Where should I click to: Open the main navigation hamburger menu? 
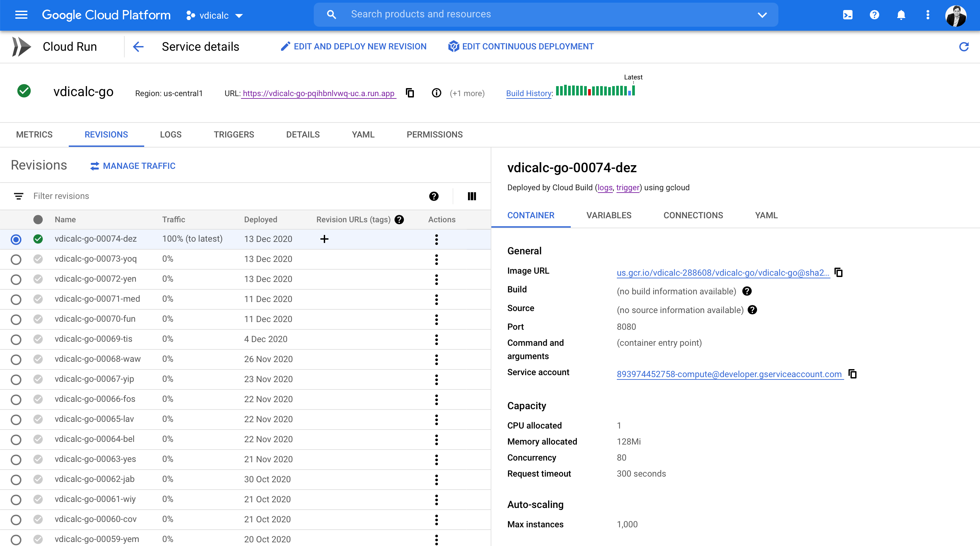21,15
